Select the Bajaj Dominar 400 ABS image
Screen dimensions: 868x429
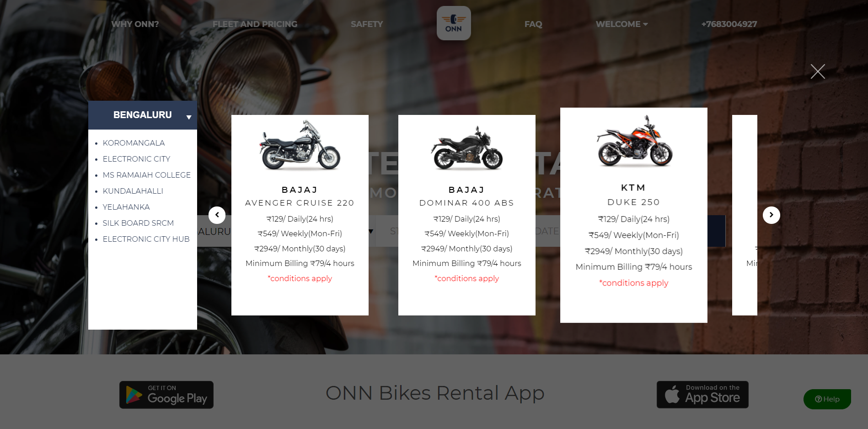coord(467,147)
